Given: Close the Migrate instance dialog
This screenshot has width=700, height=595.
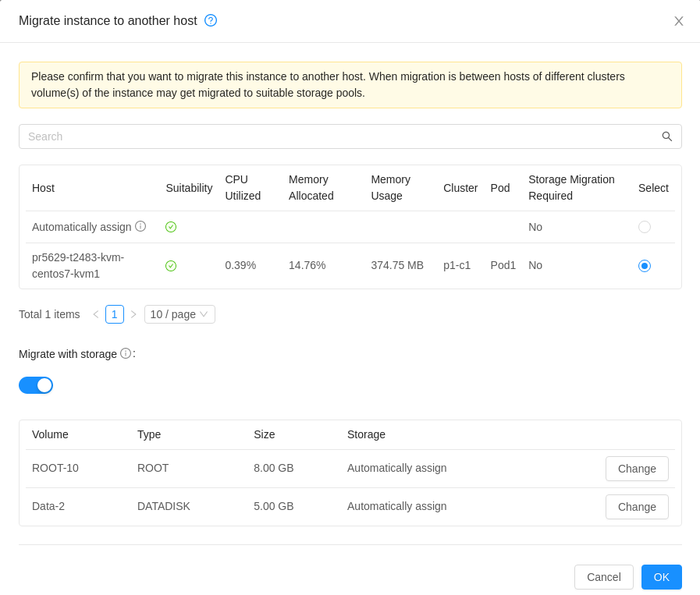Looking at the screenshot, I should [x=679, y=21].
